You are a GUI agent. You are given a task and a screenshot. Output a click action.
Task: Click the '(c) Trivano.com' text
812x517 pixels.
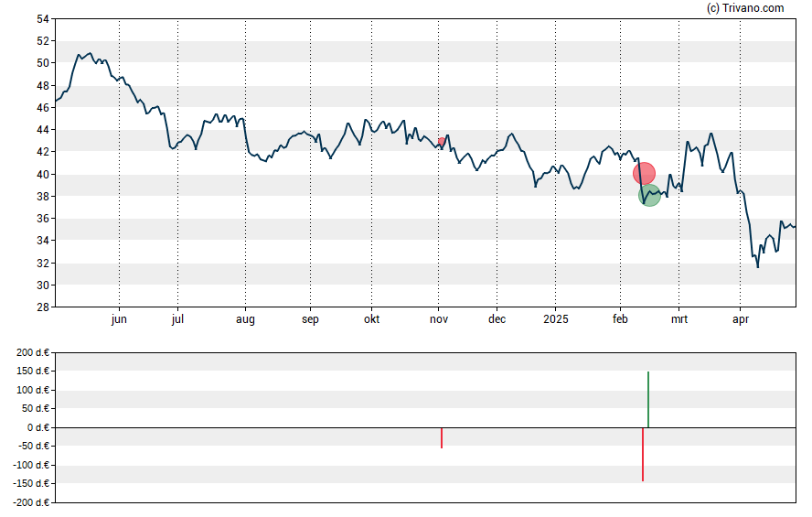(745, 7)
